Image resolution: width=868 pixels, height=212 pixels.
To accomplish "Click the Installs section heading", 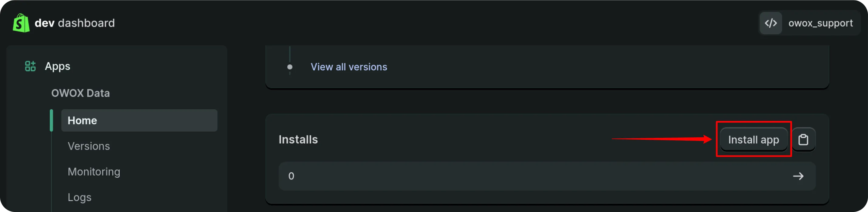I will [x=298, y=139].
